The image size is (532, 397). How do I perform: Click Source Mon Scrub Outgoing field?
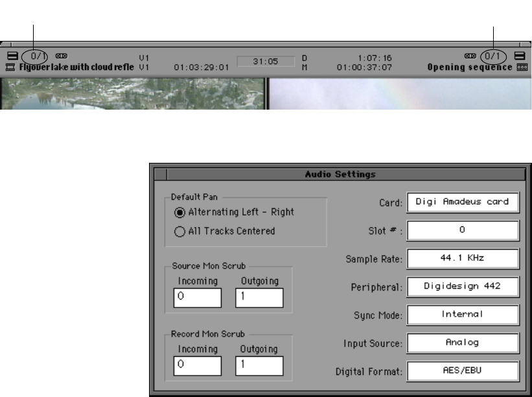tap(259, 298)
